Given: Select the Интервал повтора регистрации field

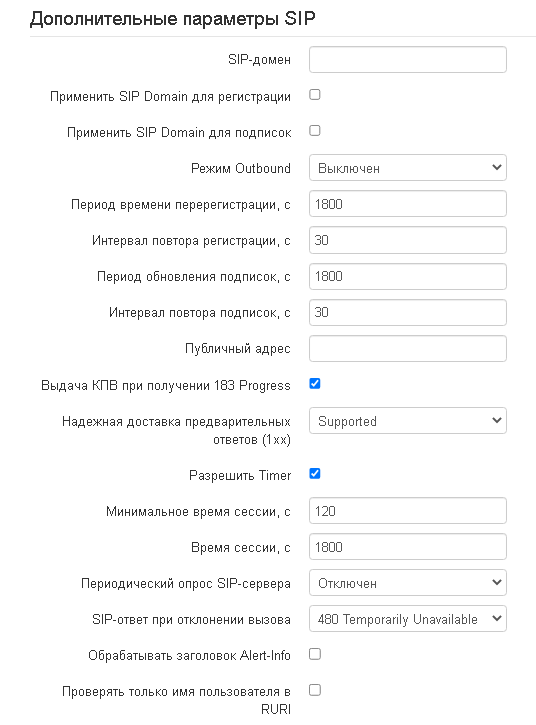Looking at the screenshot, I should pos(407,240).
